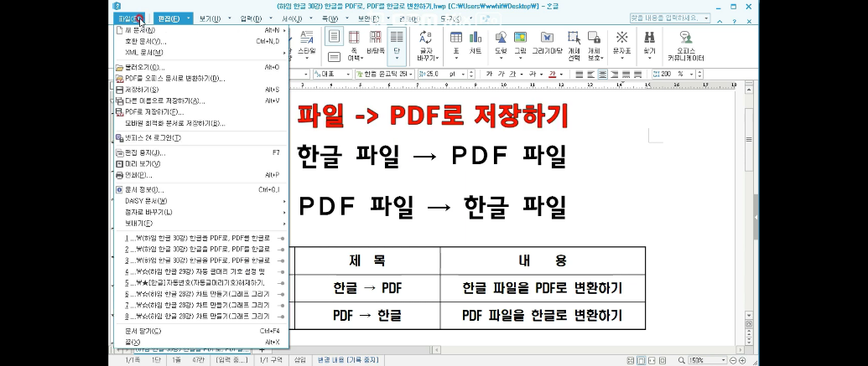Screen dimensions: 868x366
Task: Expand the 새 문서 submenu arrow
Action: pyautogui.click(x=284, y=30)
